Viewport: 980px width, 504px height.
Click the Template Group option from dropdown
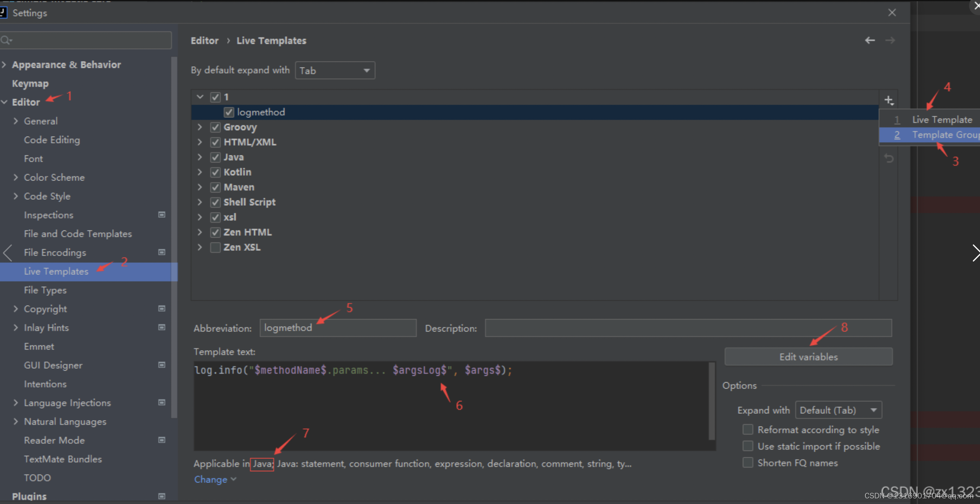938,135
